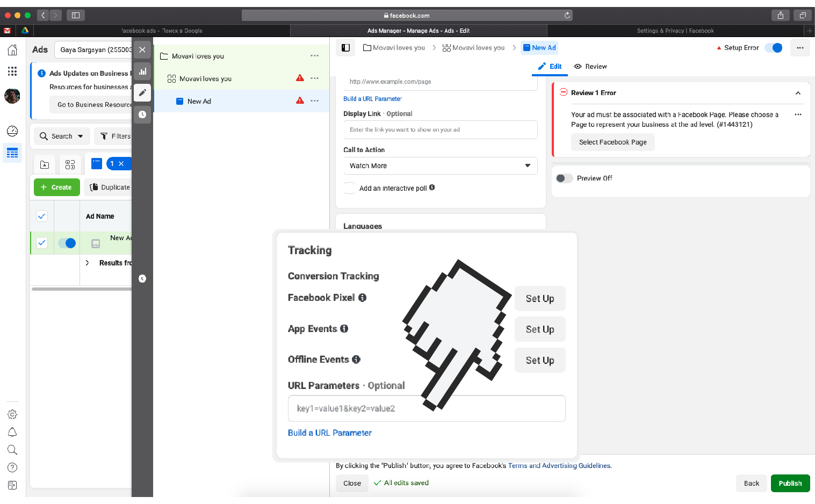Toggle the ad on/off switch in header
The width and height of the screenshot is (815, 504).
pyautogui.click(x=774, y=48)
